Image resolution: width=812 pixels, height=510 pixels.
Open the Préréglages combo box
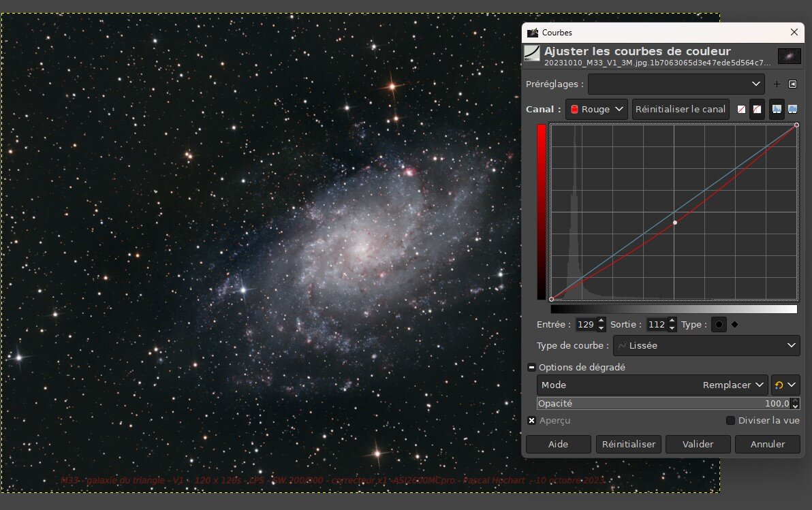(x=675, y=84)
